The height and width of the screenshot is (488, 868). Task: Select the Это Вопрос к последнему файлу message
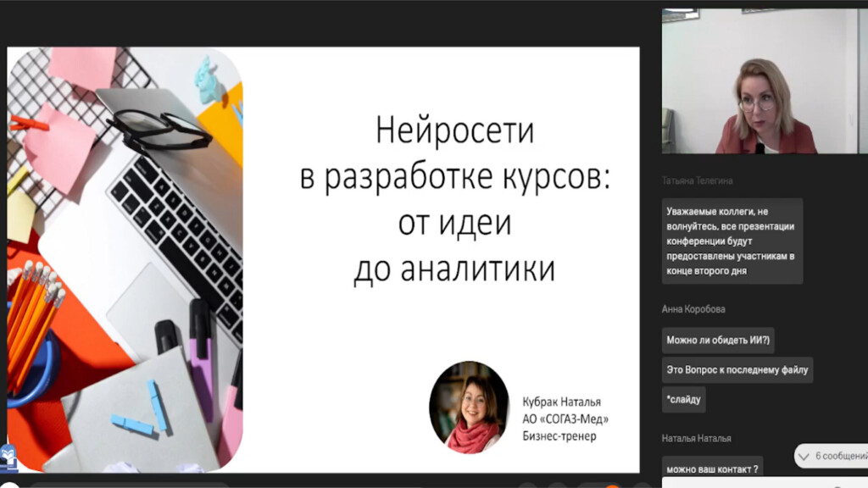(x=737, y=369)
